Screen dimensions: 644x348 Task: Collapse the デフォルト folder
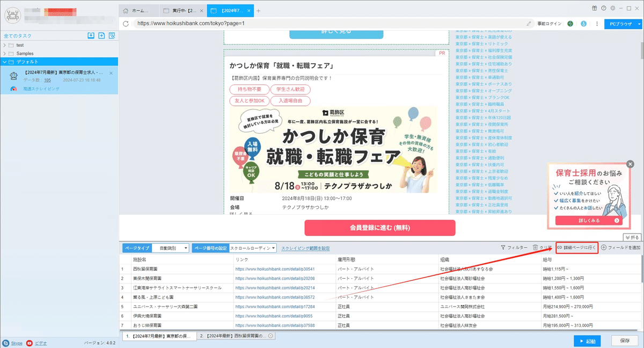point(5,62)
